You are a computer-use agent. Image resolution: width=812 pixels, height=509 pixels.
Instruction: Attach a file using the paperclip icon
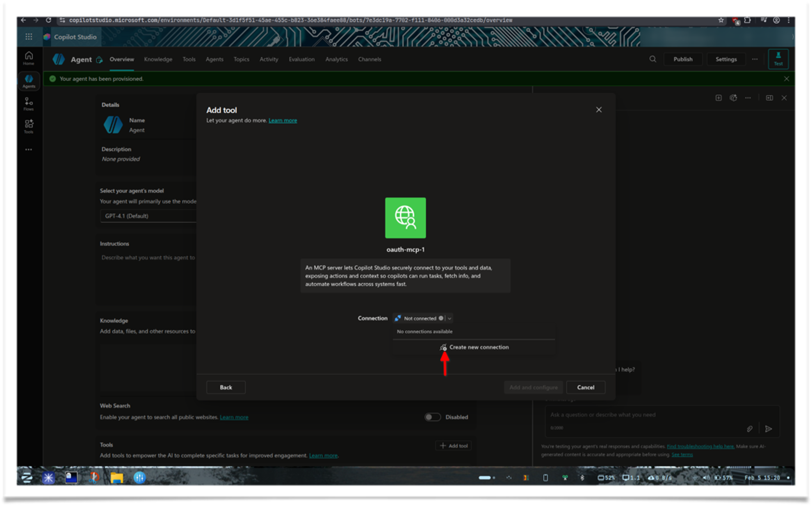pos(750,429)
